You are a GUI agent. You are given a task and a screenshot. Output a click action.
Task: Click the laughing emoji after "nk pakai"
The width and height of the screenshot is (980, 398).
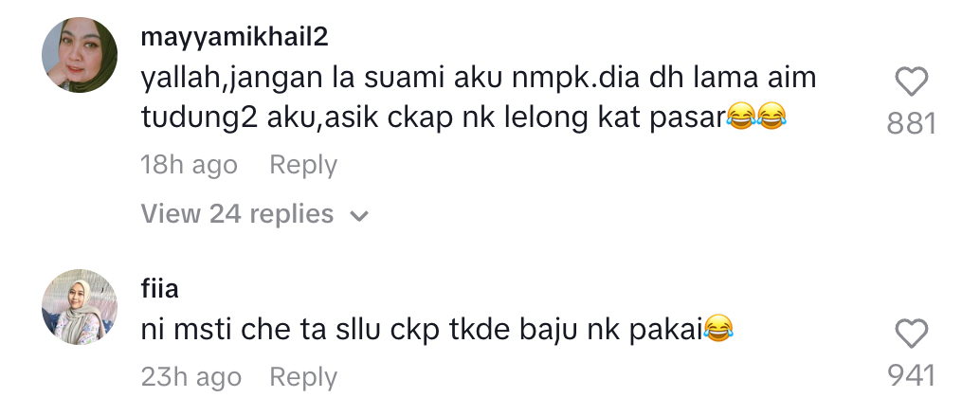click(x=718, y=329)
